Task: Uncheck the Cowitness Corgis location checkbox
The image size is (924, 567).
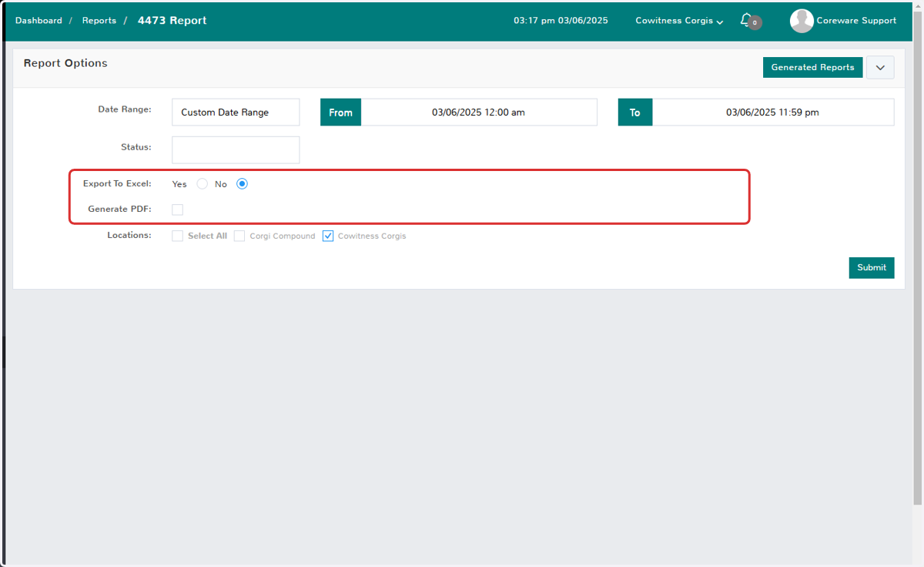Action: click(x=328, y=236)
